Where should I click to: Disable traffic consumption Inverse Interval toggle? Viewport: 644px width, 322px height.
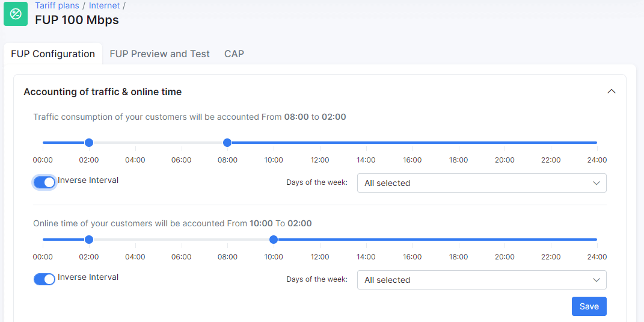pyautogui.click(x=44, y=182)
